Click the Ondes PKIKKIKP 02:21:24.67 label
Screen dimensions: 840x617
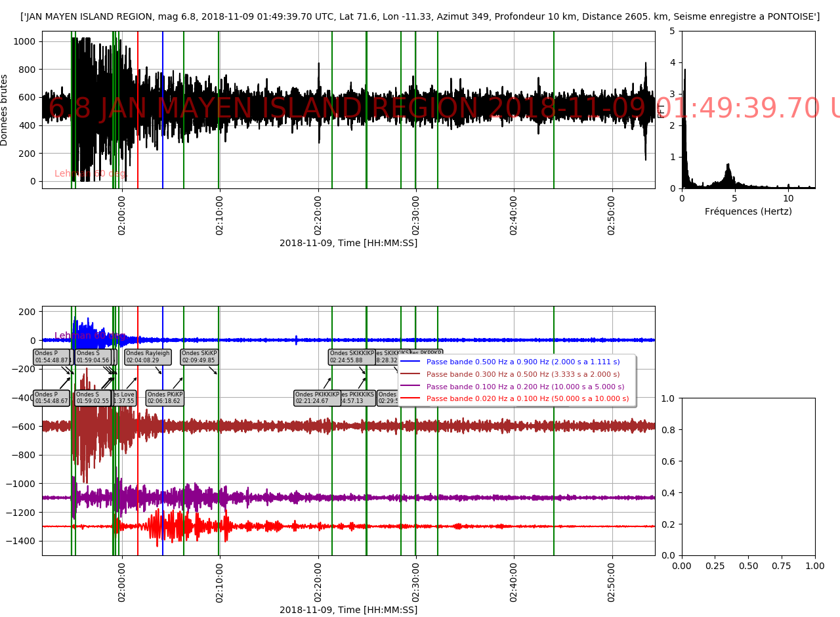coord(317,398)
